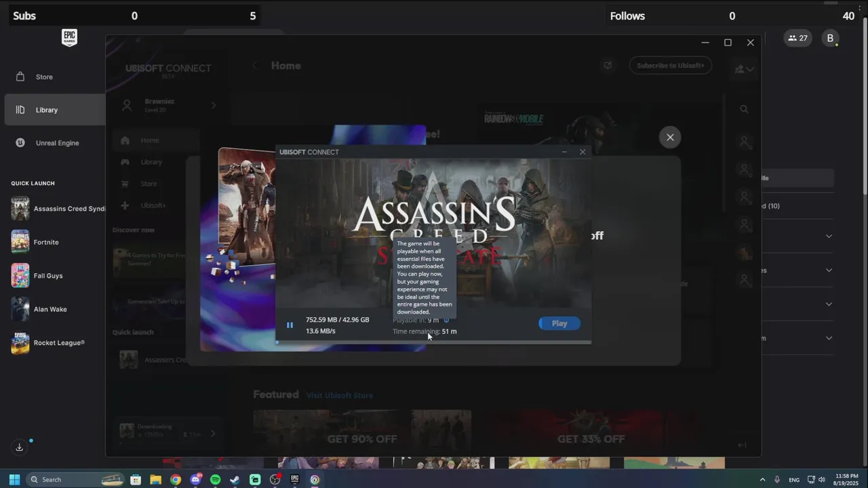The image size is (868, 488).
Task: Open Steam from the taskbar
Action: 235,479
